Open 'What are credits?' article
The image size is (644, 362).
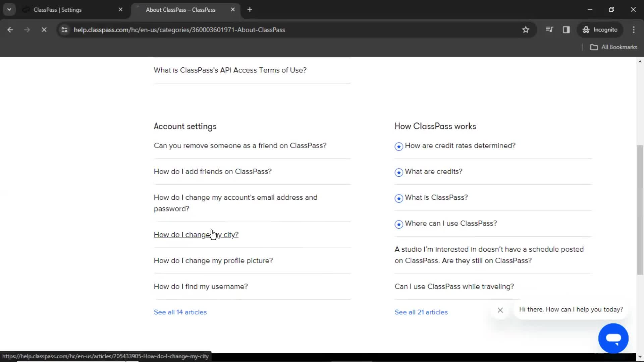(x=434, y=171)
